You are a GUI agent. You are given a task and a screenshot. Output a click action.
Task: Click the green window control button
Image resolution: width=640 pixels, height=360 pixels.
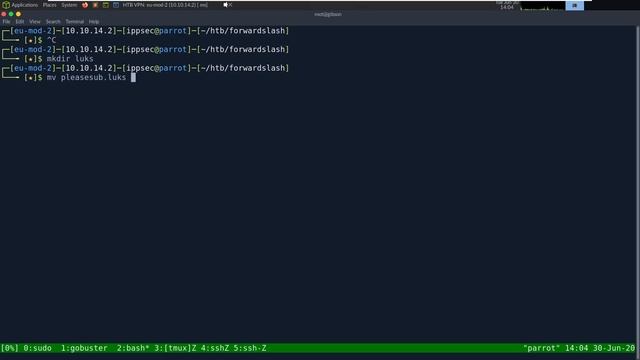tap(11, 14)
